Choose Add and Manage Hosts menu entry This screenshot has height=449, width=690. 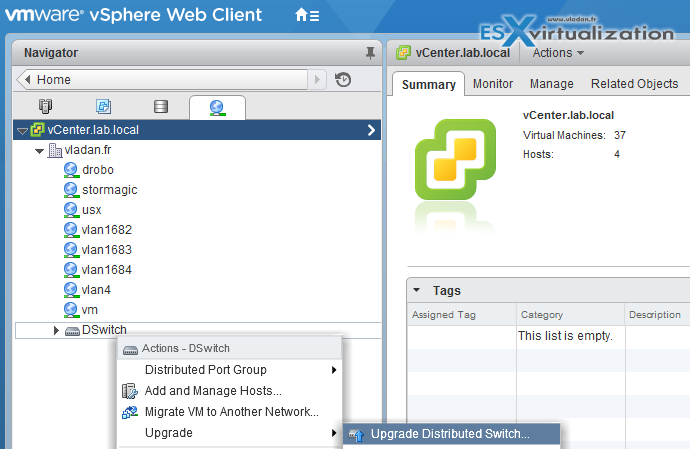point(230,391)
